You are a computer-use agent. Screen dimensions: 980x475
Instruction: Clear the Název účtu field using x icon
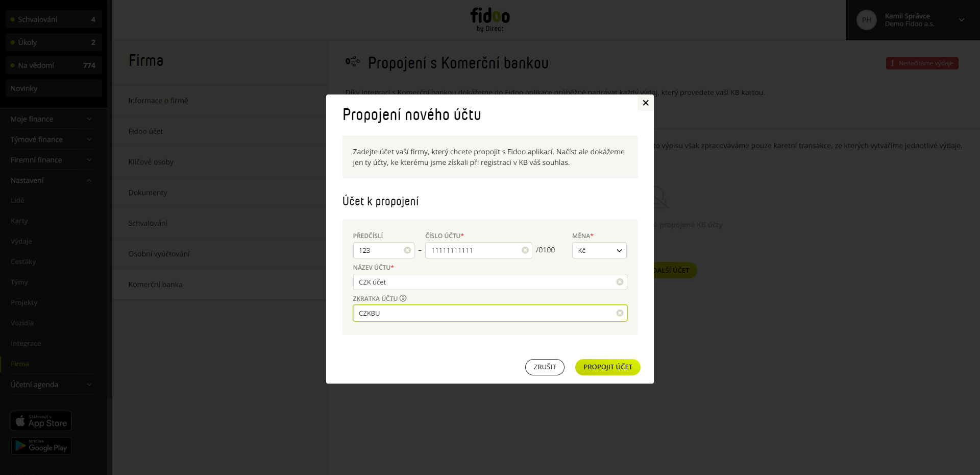coord(620,282)
